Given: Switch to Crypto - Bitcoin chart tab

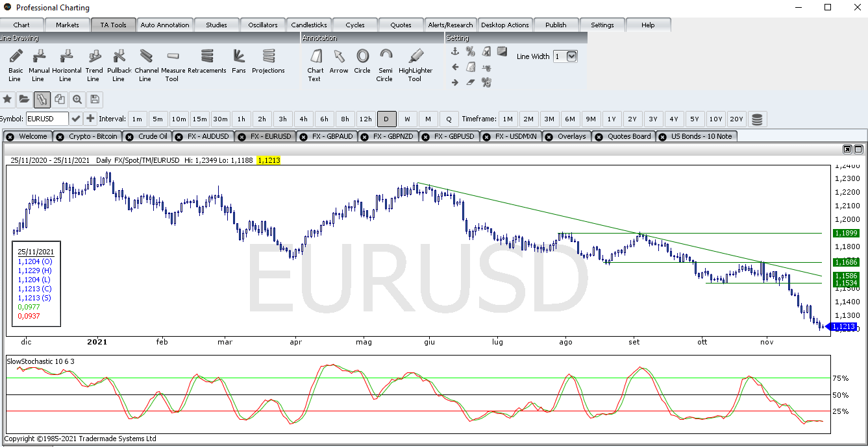Looking at the screenshot, I should point(87,136).
